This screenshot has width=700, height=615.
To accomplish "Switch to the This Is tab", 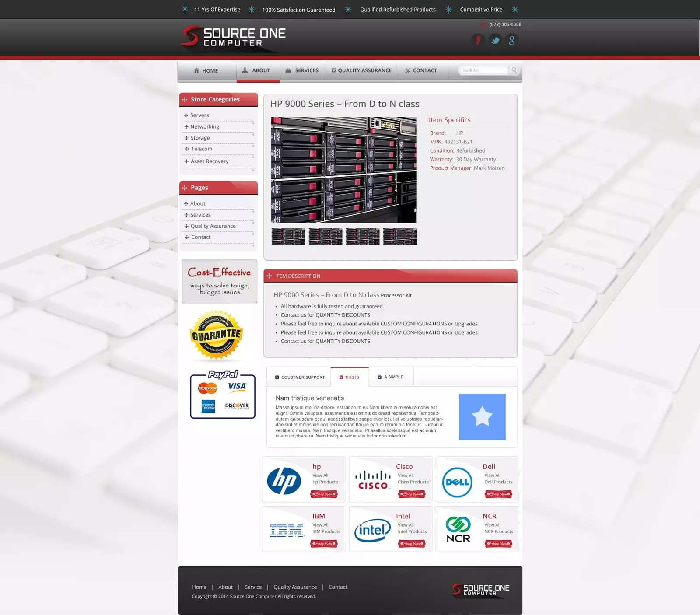I will pos(350,377).
